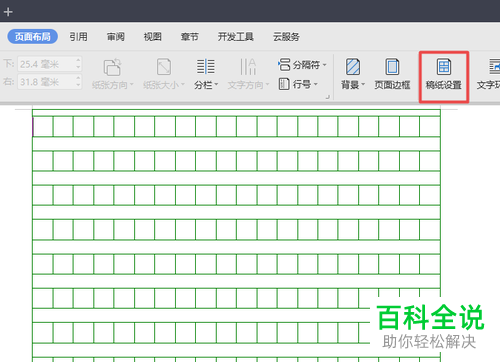Image resolution: width=500 pixels, height=362 pixels.
Task: Open the 视图 tab
Action: pyautogui.click(x=153, y=37)
